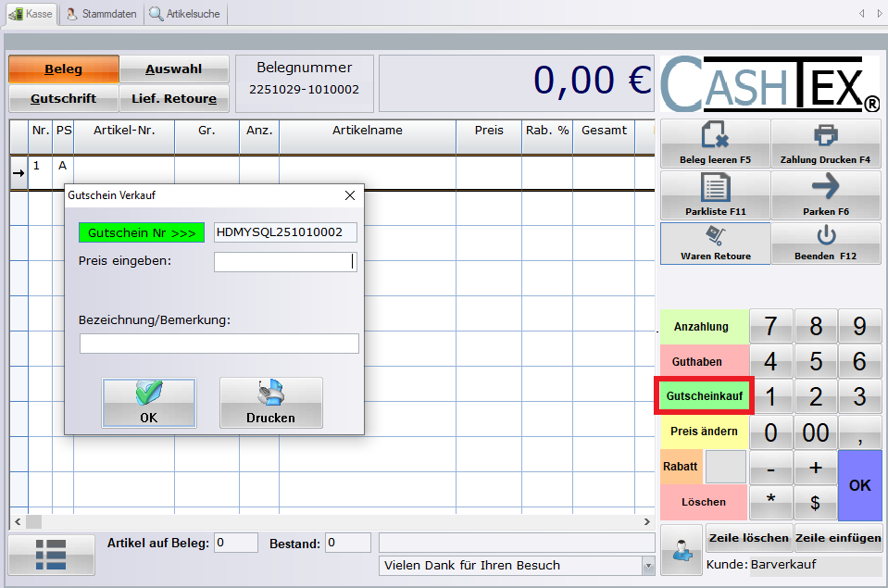The image size is (888, 588).
Task: Click the Beleg leeren F5 icon button
Action: pos(714,144)
